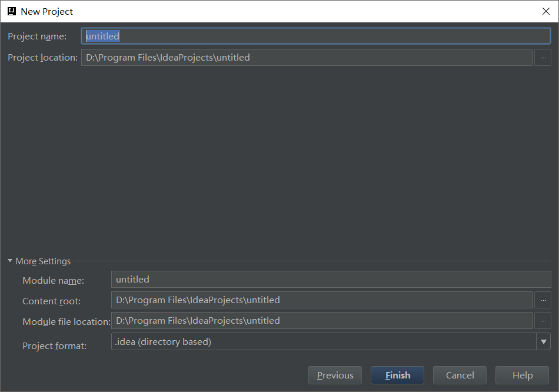Click the "Project location:" label
559x392 pixels.
[42, 58]
